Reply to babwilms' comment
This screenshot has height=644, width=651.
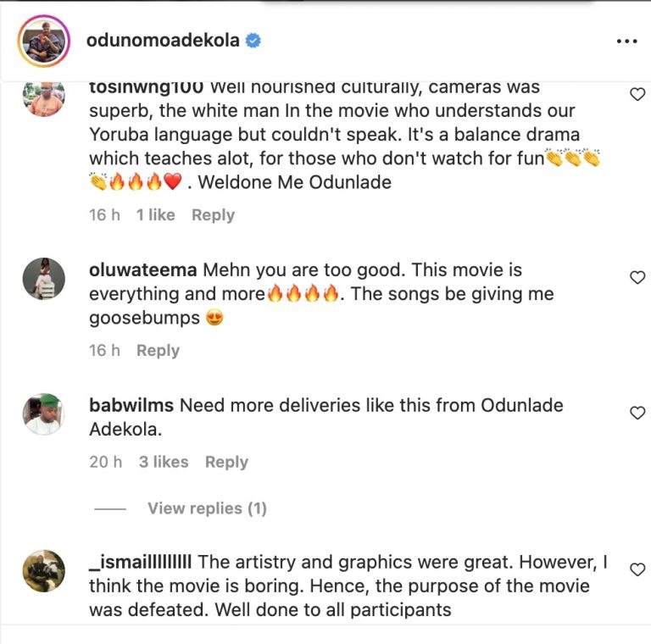(x=226, y=462)
